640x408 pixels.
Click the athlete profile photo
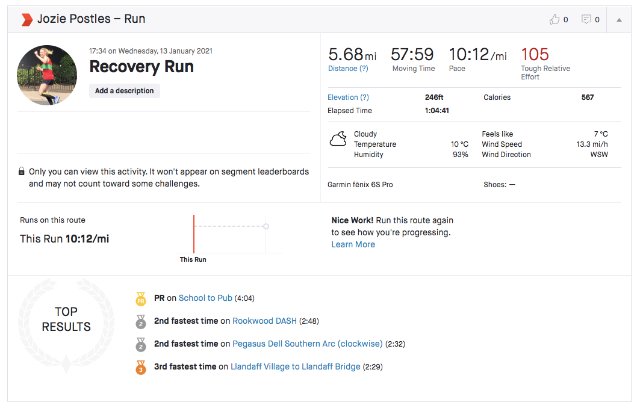click(x=48, y=76)
